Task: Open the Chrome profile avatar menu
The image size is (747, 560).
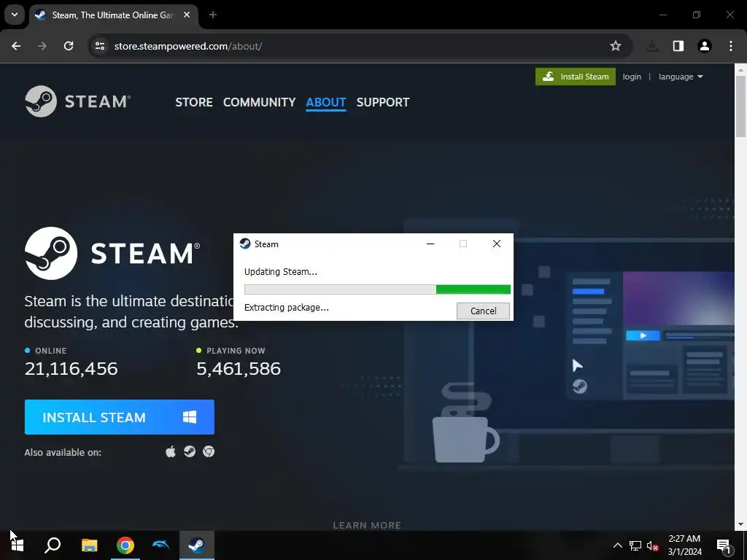Action: [x=705, y=46]
